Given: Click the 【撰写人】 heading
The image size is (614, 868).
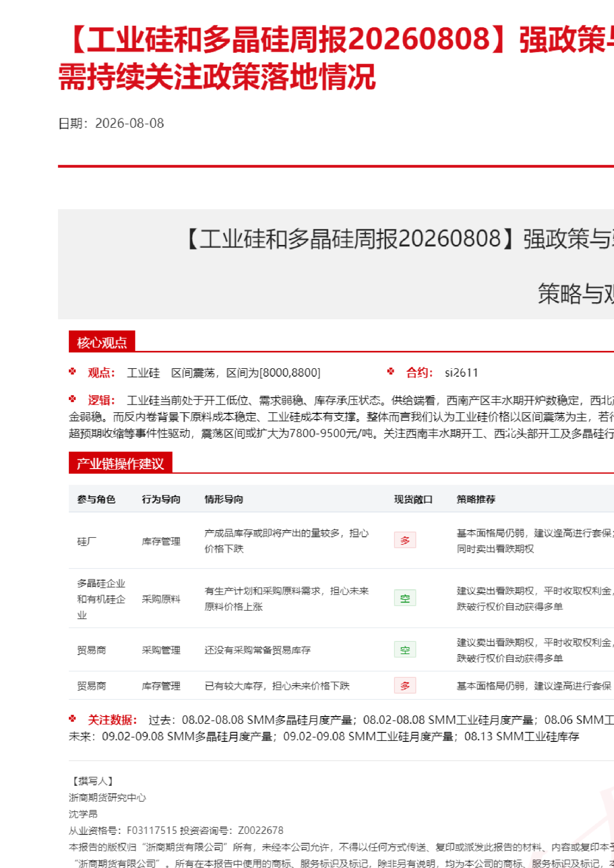Looking at the screenshot, I should (93, 781).
